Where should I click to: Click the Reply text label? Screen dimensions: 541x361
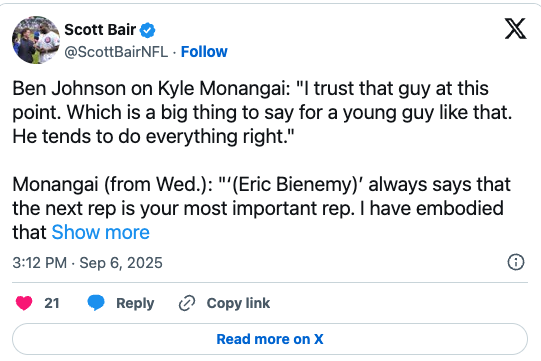click(x=135, y=303)
